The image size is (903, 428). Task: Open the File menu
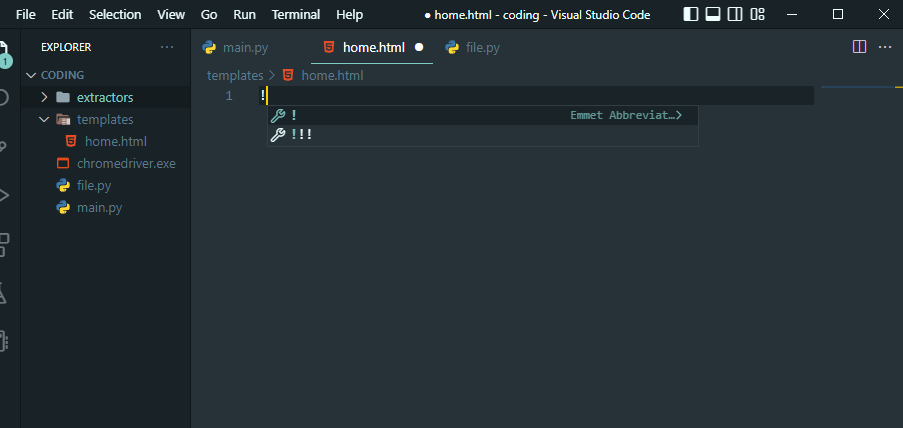[25, 14]
